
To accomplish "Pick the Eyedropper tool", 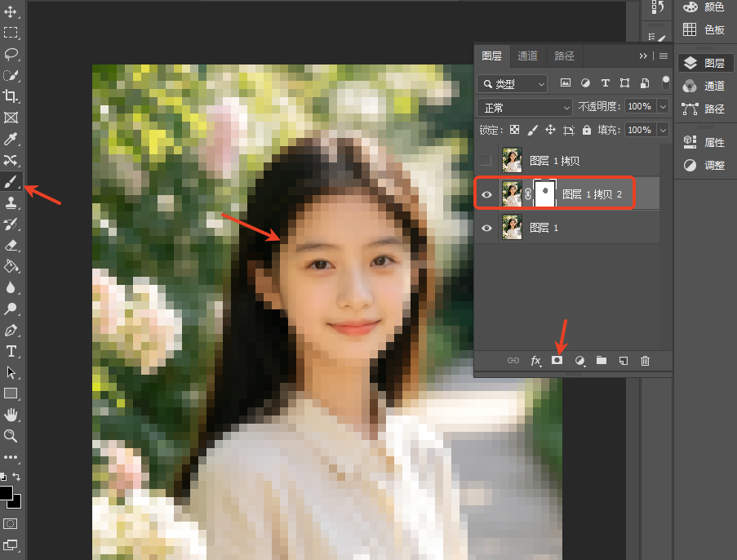I will click(x=11, y=139).
